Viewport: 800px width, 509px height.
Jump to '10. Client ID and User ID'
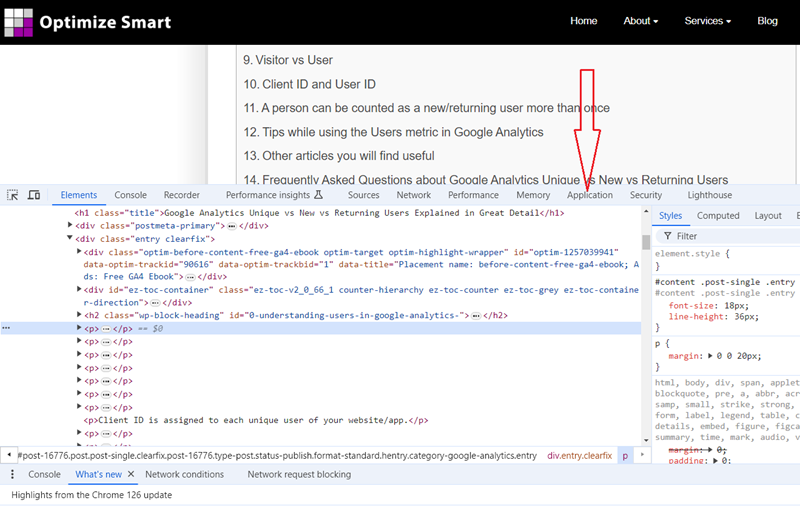[309, 84]
